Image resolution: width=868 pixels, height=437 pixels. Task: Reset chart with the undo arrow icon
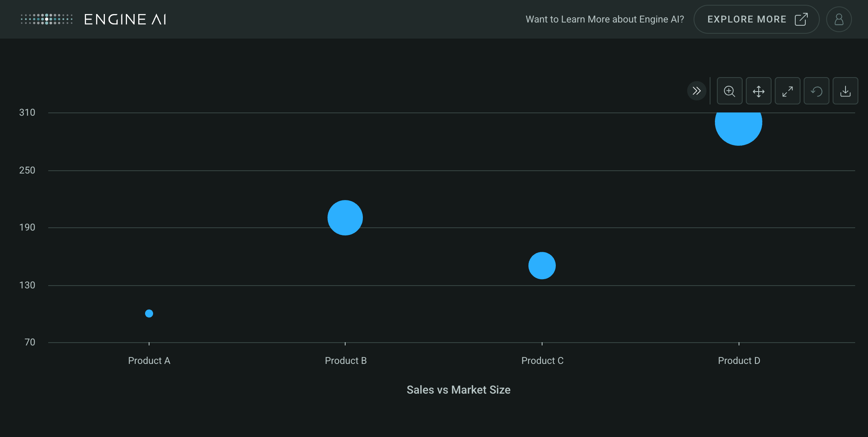coord(817,91)
